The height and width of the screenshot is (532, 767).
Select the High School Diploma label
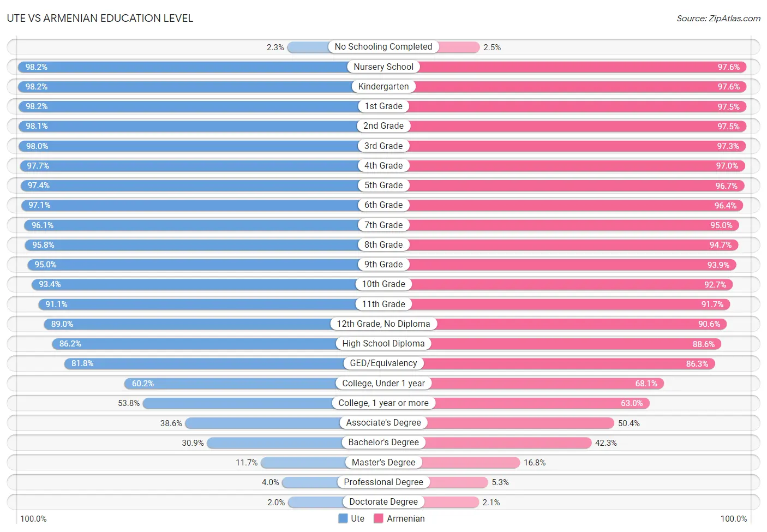[x=383, y=344]
